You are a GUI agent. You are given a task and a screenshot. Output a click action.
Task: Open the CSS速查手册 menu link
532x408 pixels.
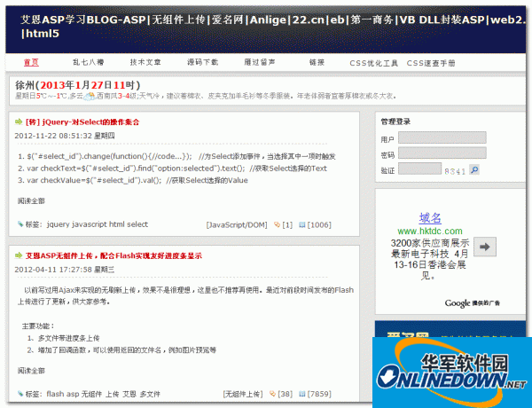[431, 63]
